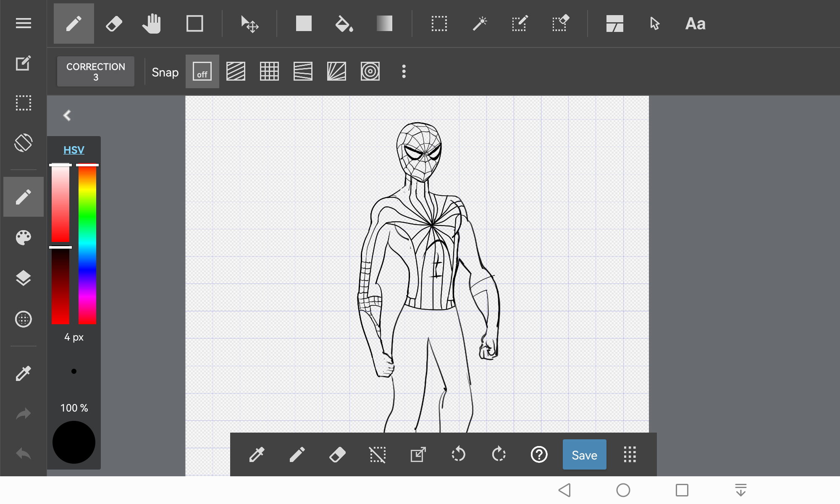Screen dimensions: 840x504
Task: Pick the Operation cursor tool
Action: click(x=654, y=24)
